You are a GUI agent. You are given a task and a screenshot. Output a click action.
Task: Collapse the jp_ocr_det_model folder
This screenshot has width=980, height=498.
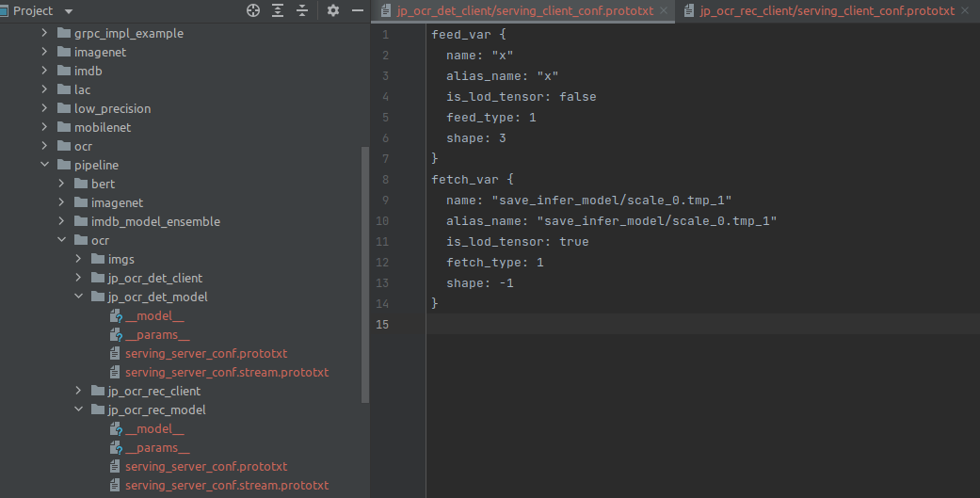coord(78,297)
